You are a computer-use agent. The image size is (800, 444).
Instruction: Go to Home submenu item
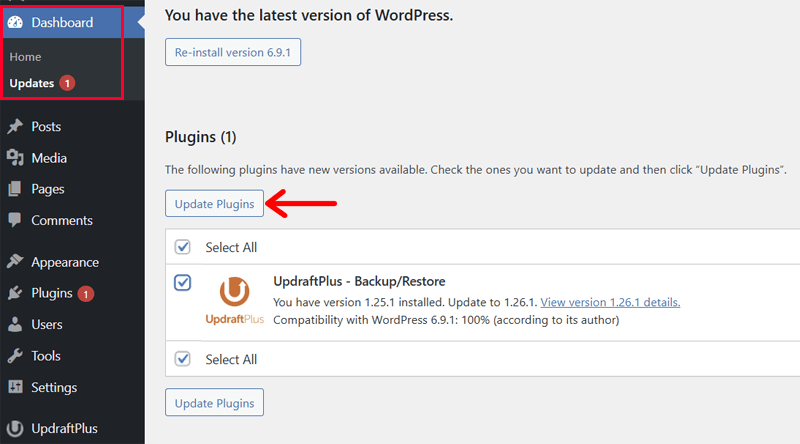click(x=26, y=57)
